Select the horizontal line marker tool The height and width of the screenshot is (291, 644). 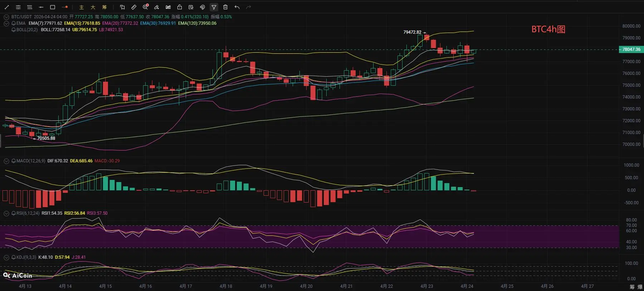pyautogui.click(x=41, y=7)
